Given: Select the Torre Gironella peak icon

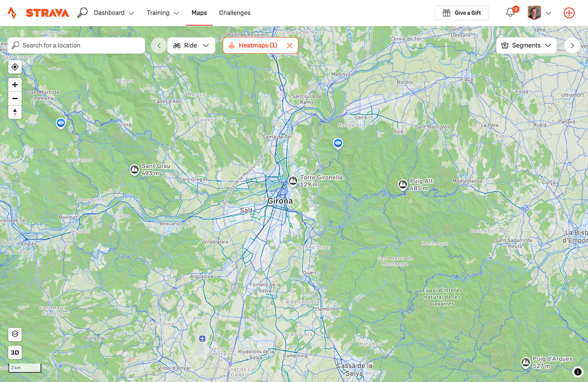Looking at the screenshot, I should click(293, 181).
